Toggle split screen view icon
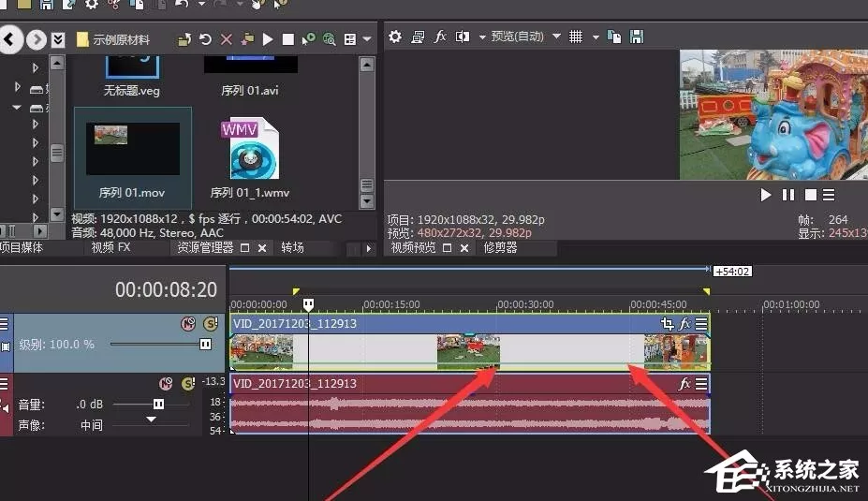Screen dimensions: 868x501 point(463,37)
